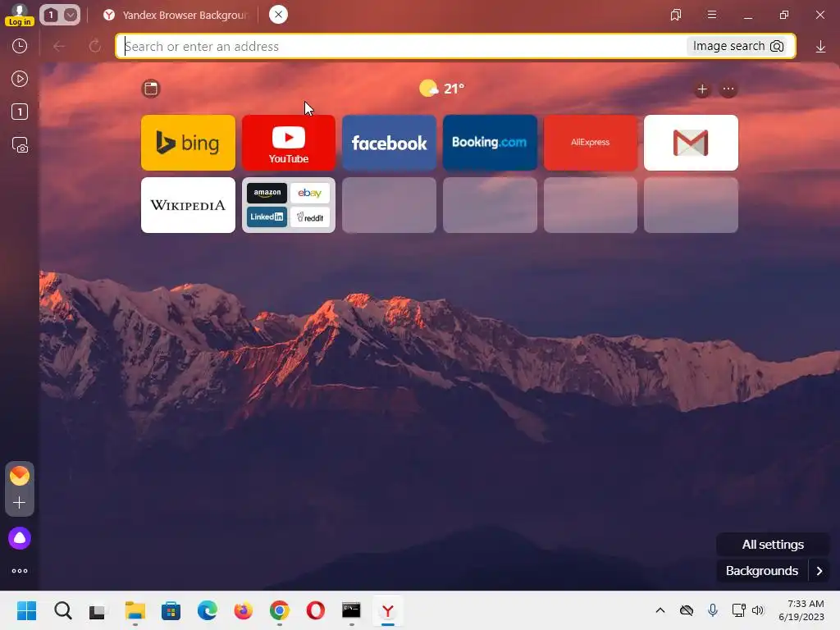Viewport: 840px width, 630px height.
Task: Launch Opera from the taskbar
Action: (316, 610)
